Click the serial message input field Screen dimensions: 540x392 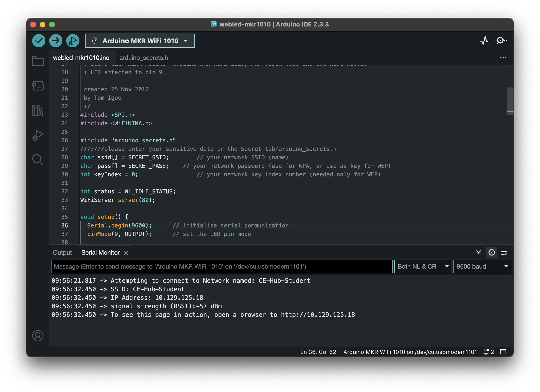pyautogui.click(x=222, y=266)
